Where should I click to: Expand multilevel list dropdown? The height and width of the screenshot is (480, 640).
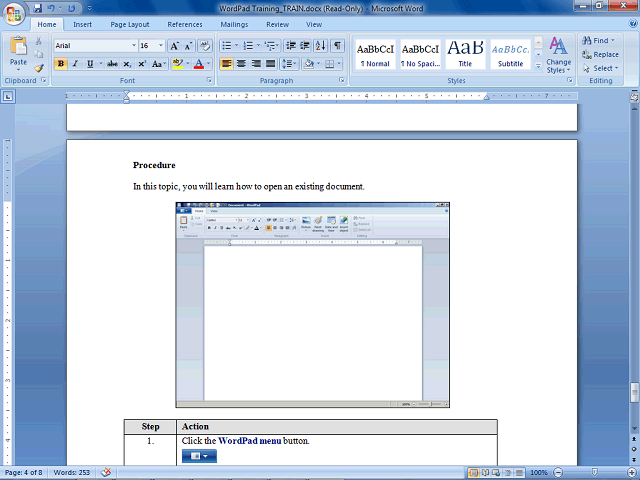point(278,45)
